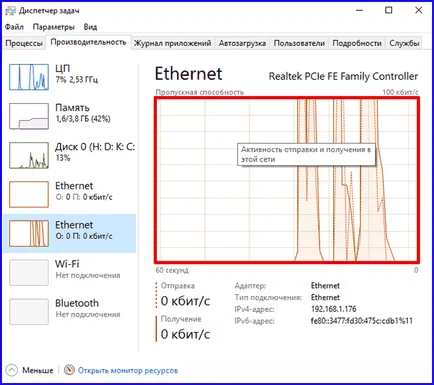Image resolution: width=434 pixels, height=385 pixels.
Task: Switch to the Процессы tab
Action: click(24, 43)
